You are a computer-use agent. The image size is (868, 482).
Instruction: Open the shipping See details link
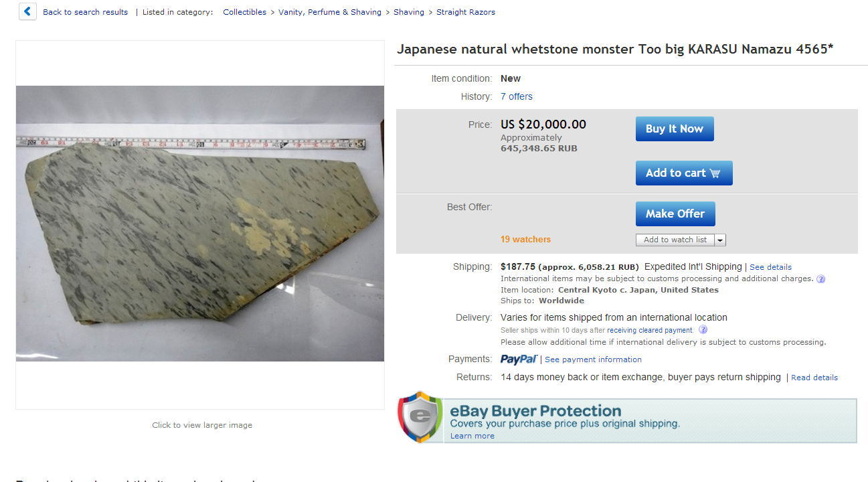tap(770, 267)
